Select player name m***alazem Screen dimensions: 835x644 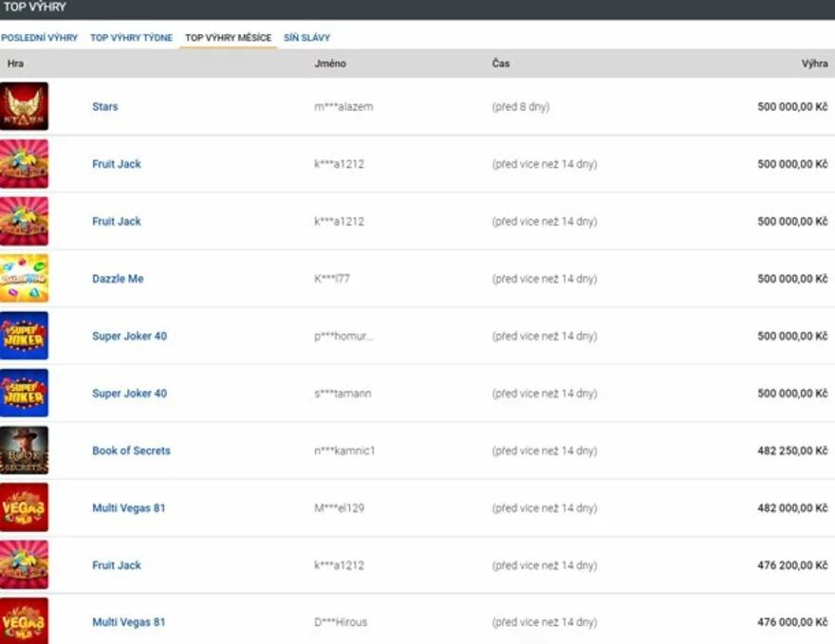(343, 106)
